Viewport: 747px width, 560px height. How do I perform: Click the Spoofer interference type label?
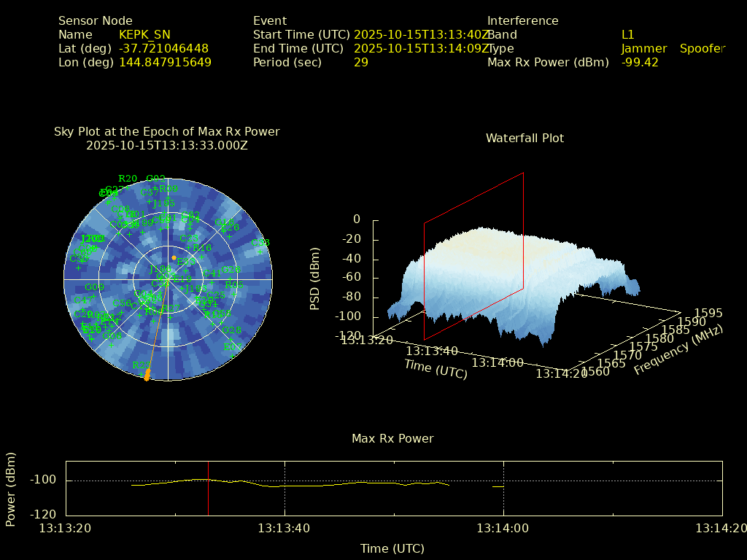click(x=703, y=49)
